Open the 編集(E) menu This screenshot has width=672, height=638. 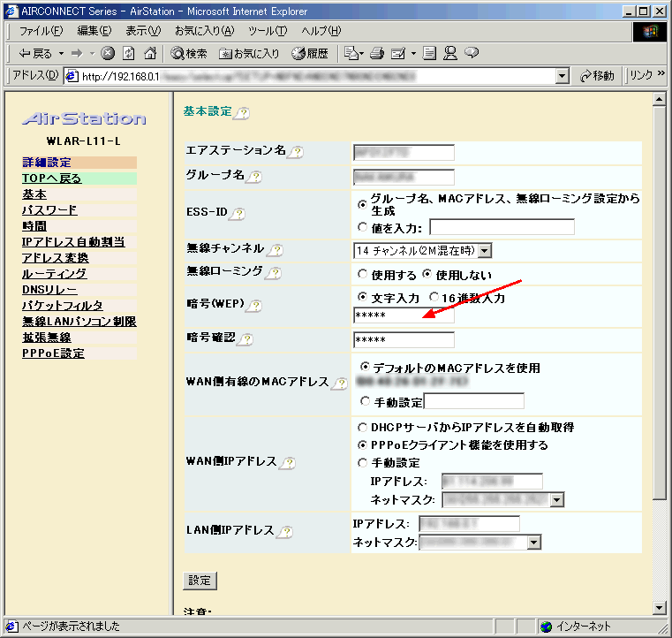coord(94,31)
